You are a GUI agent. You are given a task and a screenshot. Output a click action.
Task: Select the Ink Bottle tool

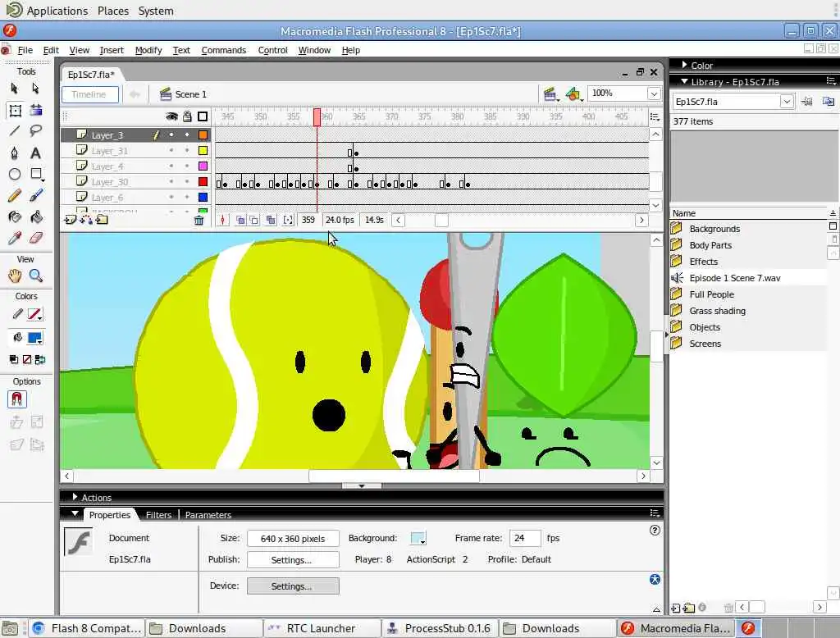click(x=15, y=217)
